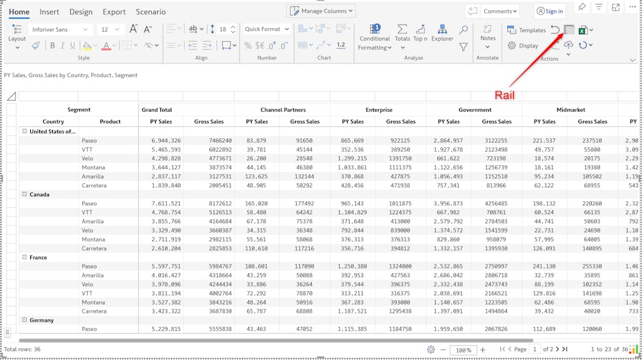
Task: Click the Explorer hierarchy icon
Action: 442,30
